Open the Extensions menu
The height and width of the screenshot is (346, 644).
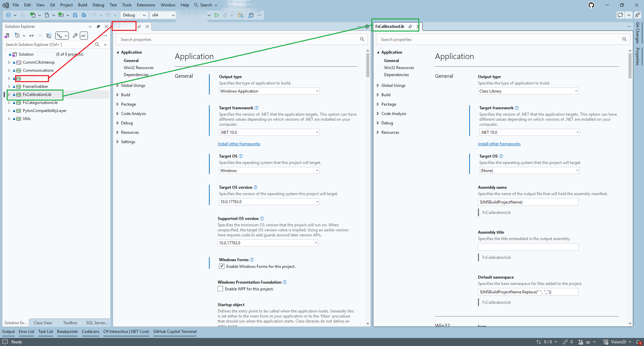coord(146,5)
